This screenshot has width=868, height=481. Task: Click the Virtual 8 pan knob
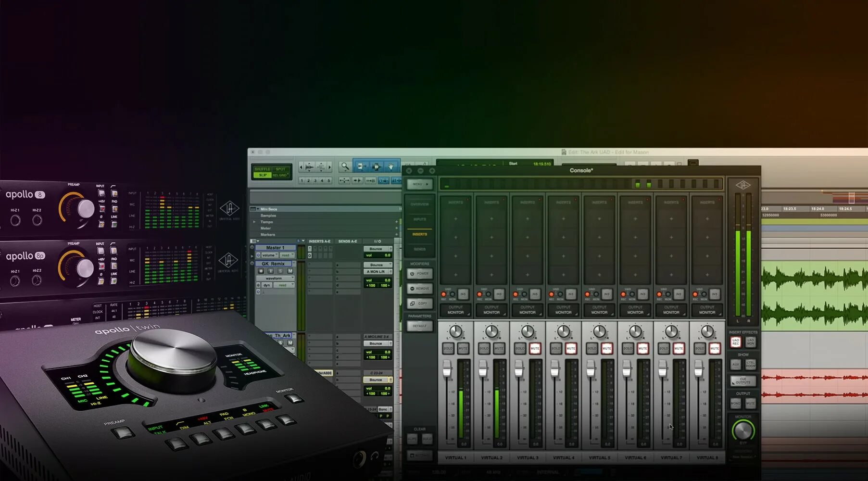(x=707, y=331)
